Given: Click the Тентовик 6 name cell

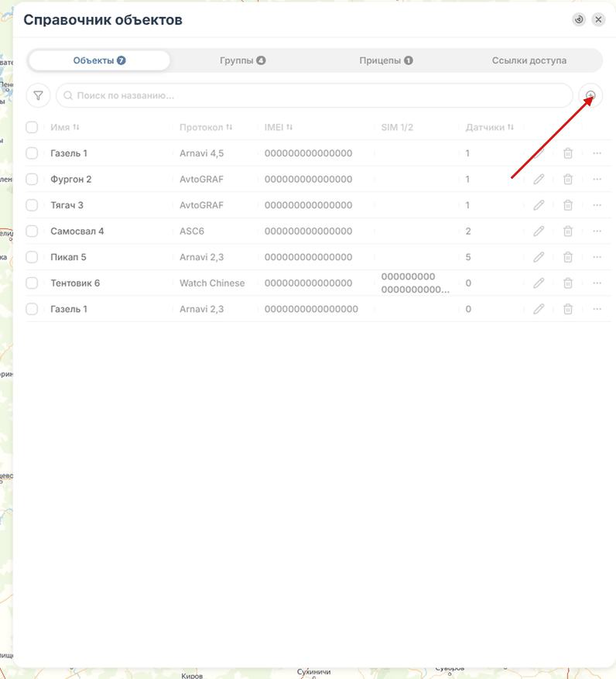Looking at the screenshot, I should [x=75, y=283].
